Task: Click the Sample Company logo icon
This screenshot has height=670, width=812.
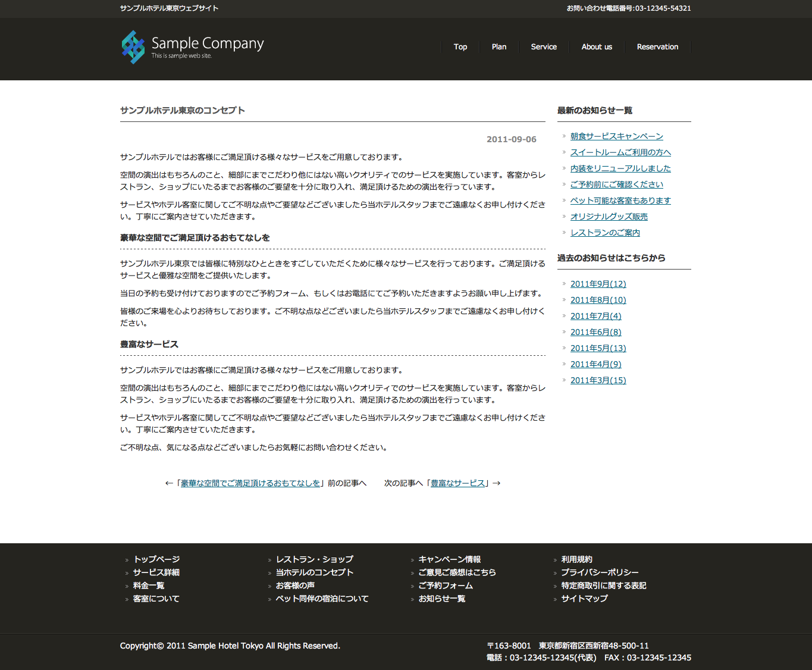Action: tap(133, 47)
